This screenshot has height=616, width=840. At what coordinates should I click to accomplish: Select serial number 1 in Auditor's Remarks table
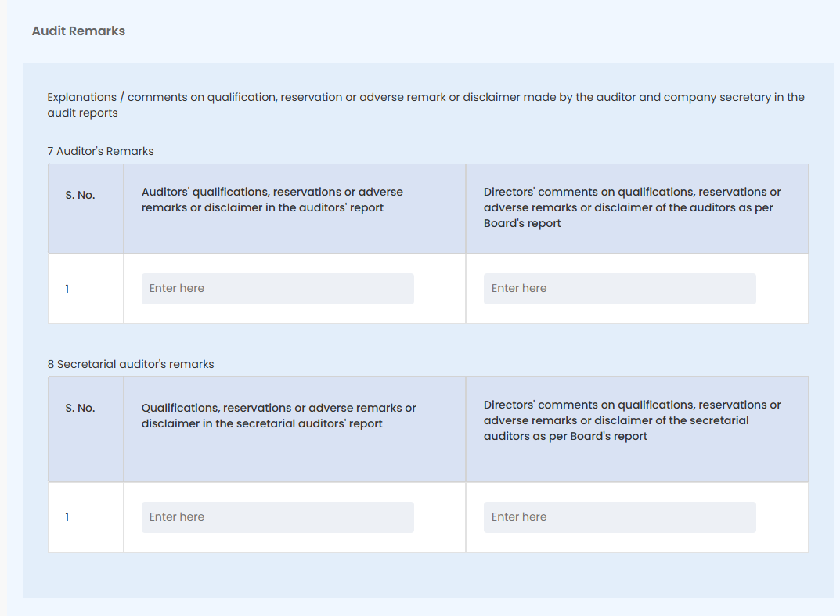67,289
